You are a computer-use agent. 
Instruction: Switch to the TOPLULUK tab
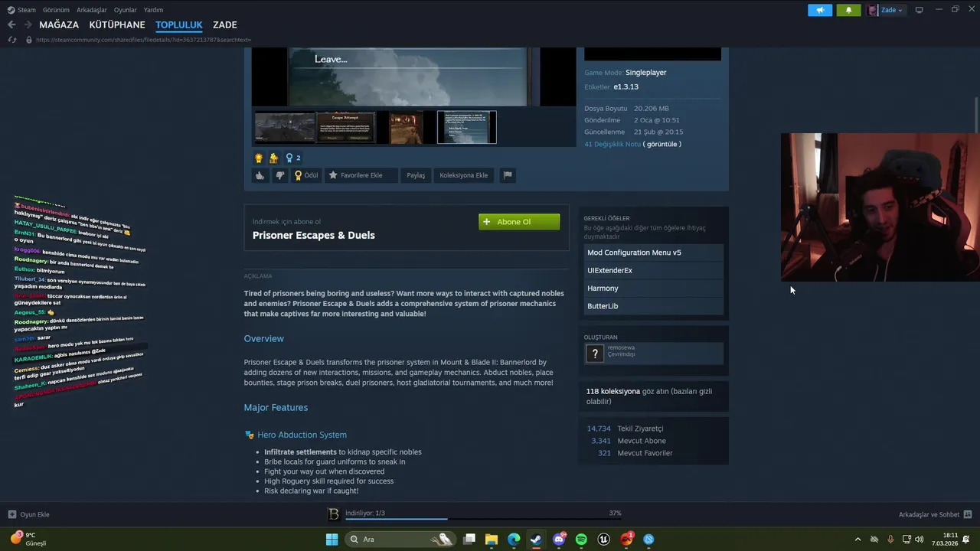(179, 24)
